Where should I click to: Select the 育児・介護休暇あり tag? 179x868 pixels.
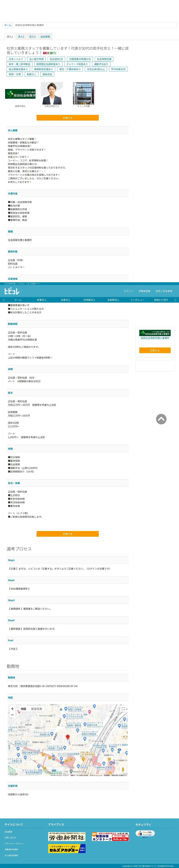70,69
